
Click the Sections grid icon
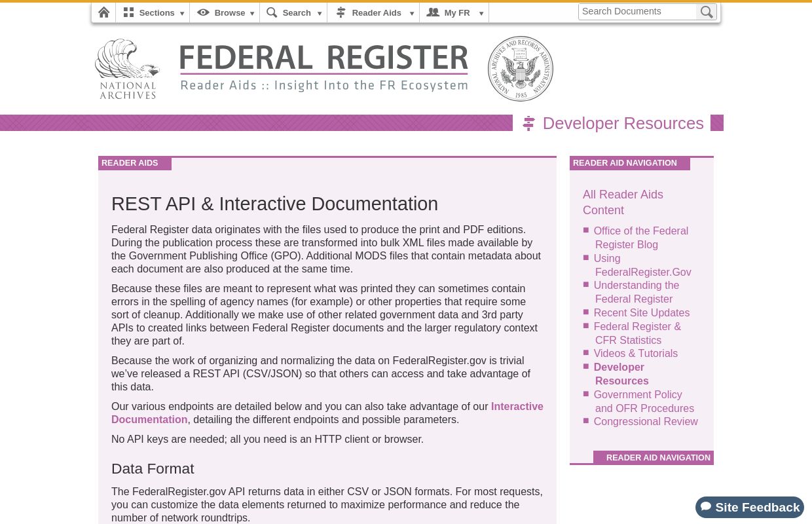[128, 12]
